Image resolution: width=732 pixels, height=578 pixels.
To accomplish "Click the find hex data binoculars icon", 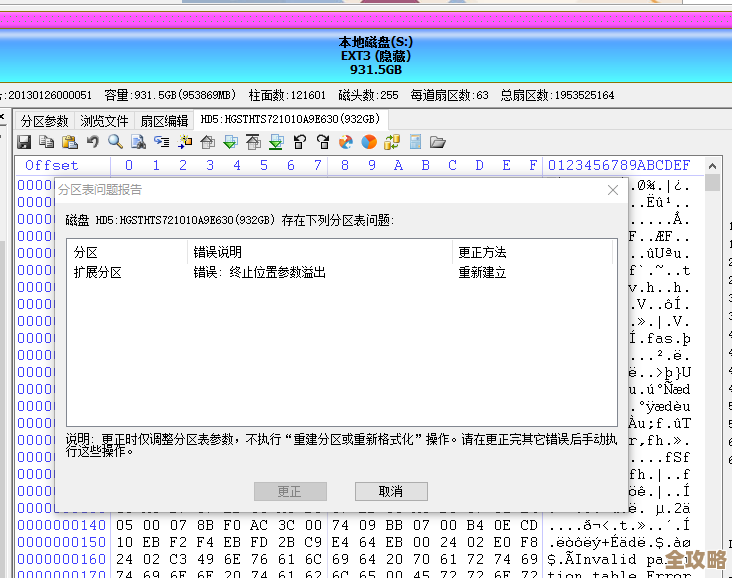I will pyautogui.click(x=138, y=142).
